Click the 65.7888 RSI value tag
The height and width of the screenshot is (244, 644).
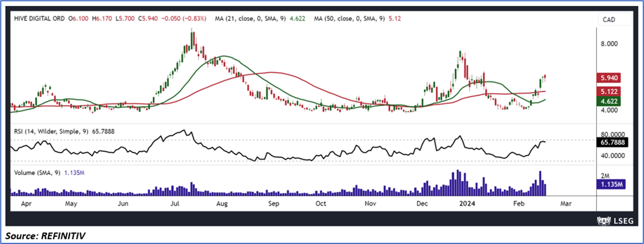pos(613,143)
